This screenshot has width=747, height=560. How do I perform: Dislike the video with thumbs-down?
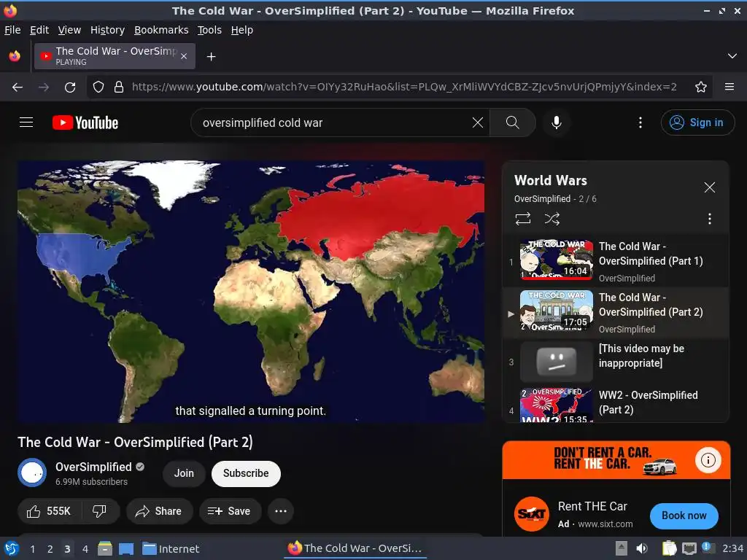[x=99, y=511]
